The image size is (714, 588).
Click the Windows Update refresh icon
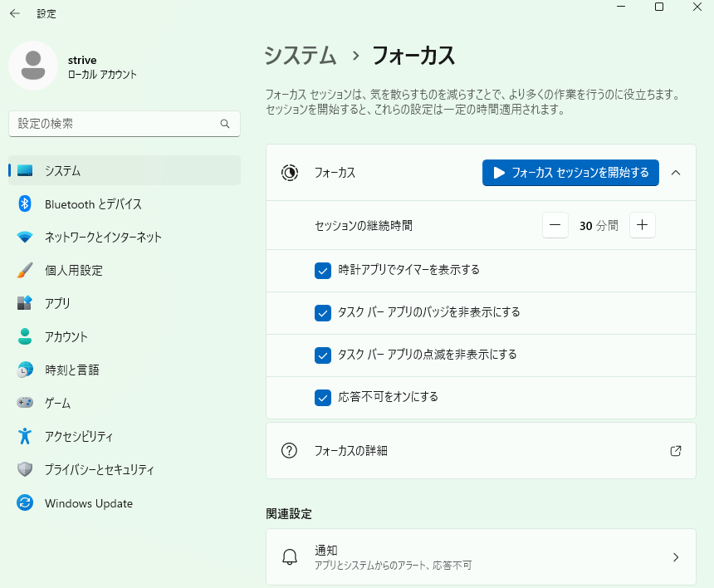click(x=25, y=502)
